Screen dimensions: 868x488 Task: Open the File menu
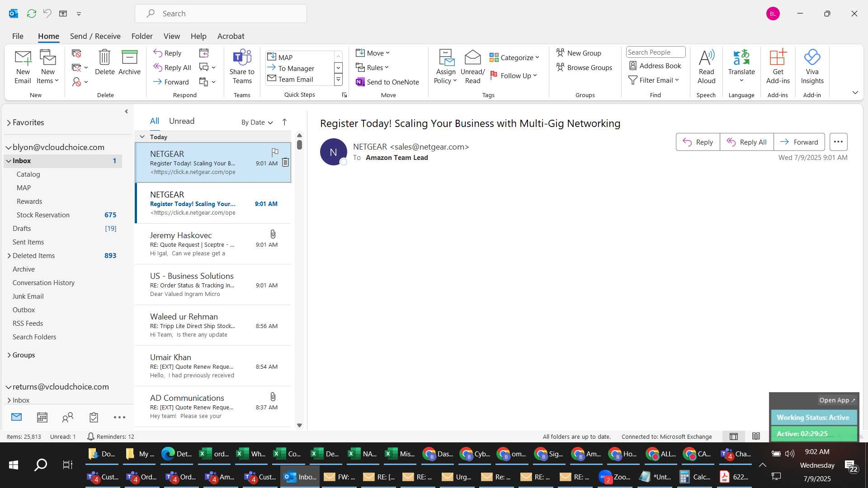click(18, 36)
